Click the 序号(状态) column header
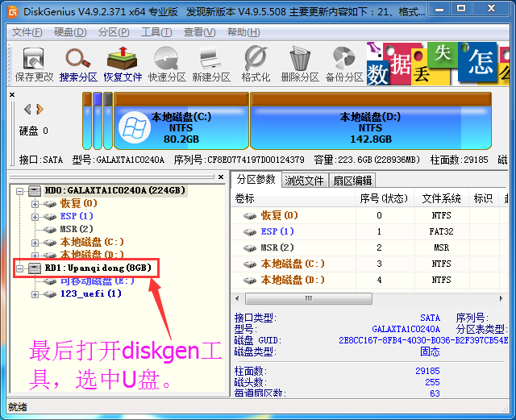Image resolution: width=516 pixels, height=420 pixels. pos(384,198)
